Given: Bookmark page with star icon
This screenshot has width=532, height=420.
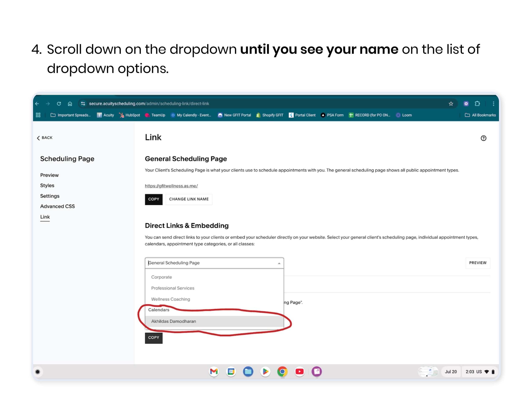Looking at the screenshot, I should tap(451, 104).
